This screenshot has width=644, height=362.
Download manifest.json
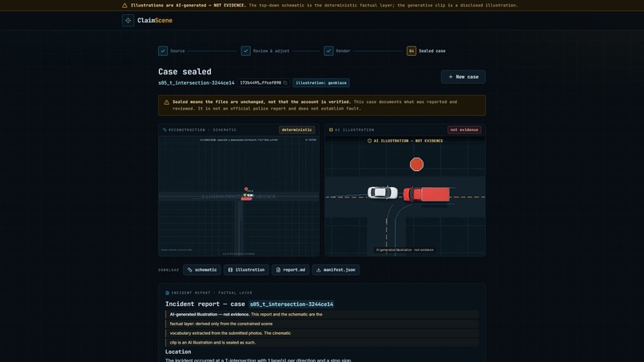point(336,270)
